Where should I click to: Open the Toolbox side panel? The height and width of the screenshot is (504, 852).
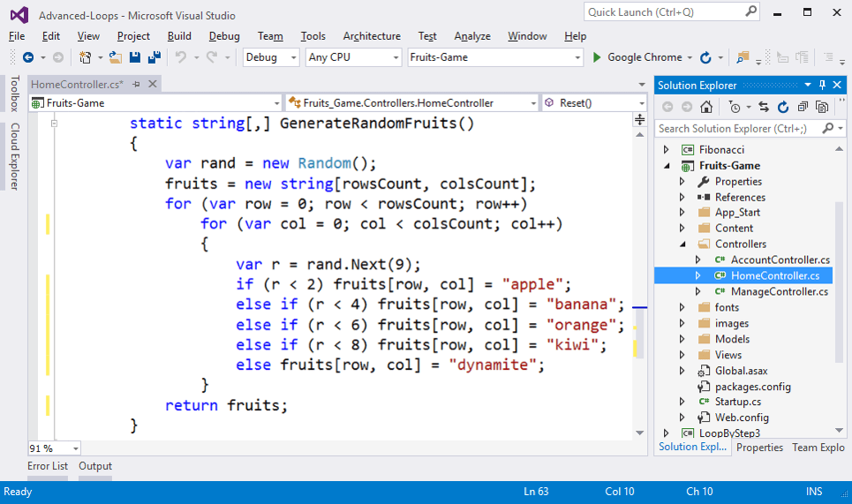pos(15,94)
